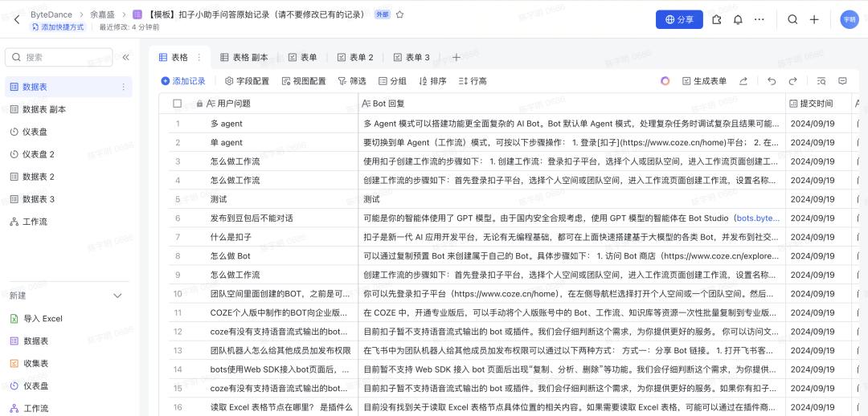Click the search magnifier in top bar

point(792,19)
